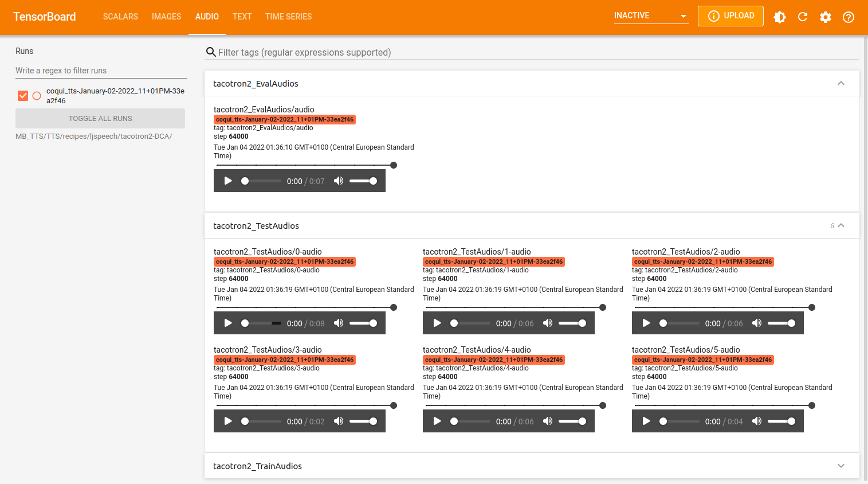Viewport: 868px width, 484px height.
Task: Mute the TestAudios/5-audio player
Action: click(757, 421)
